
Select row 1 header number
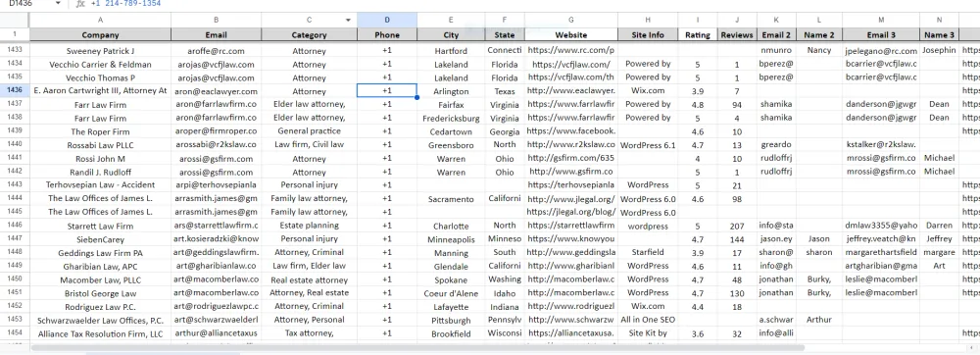coord(15,34)
